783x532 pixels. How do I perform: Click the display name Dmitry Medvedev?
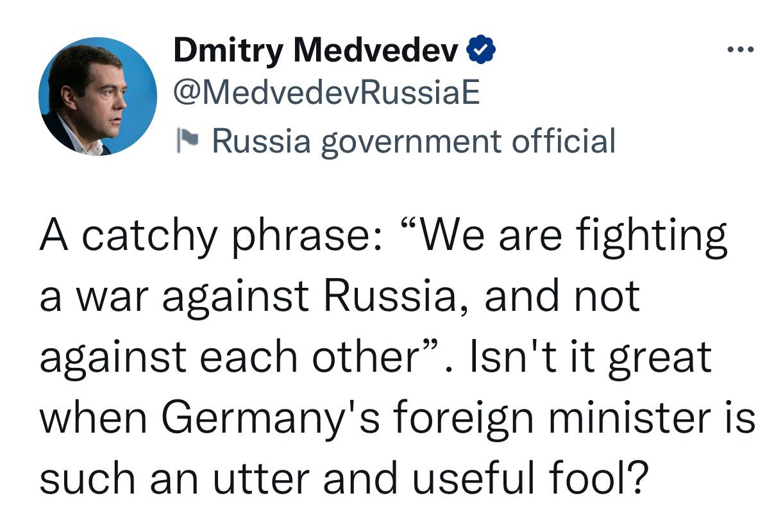(x=316, y=51)
